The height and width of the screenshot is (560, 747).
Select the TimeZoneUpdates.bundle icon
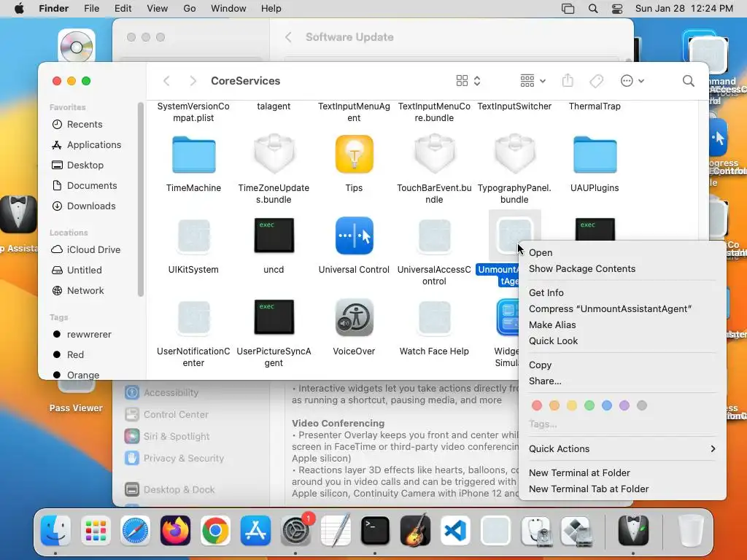point(274,155)
